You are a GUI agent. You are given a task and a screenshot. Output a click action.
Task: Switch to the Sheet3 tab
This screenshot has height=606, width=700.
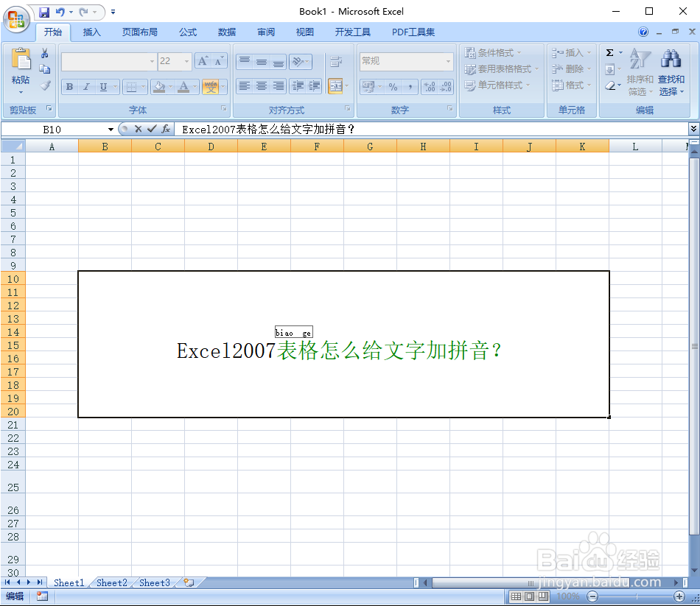click(x=155, y=582)
